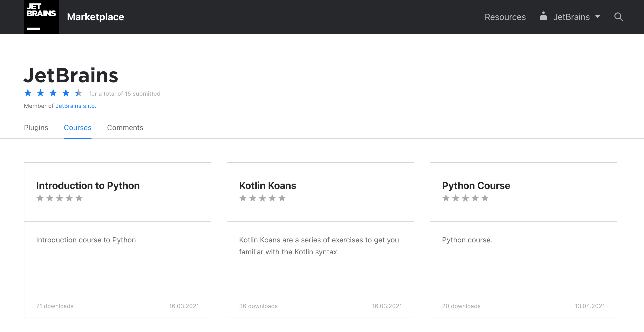
Task: Click Introduction to Python star rating
Action: 59,198
